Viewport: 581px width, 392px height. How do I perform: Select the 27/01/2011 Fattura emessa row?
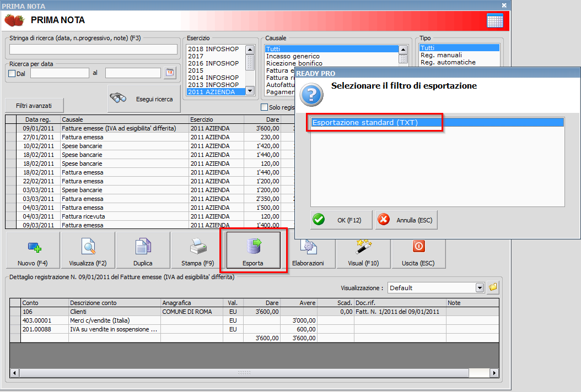click(x=150, y=137)
